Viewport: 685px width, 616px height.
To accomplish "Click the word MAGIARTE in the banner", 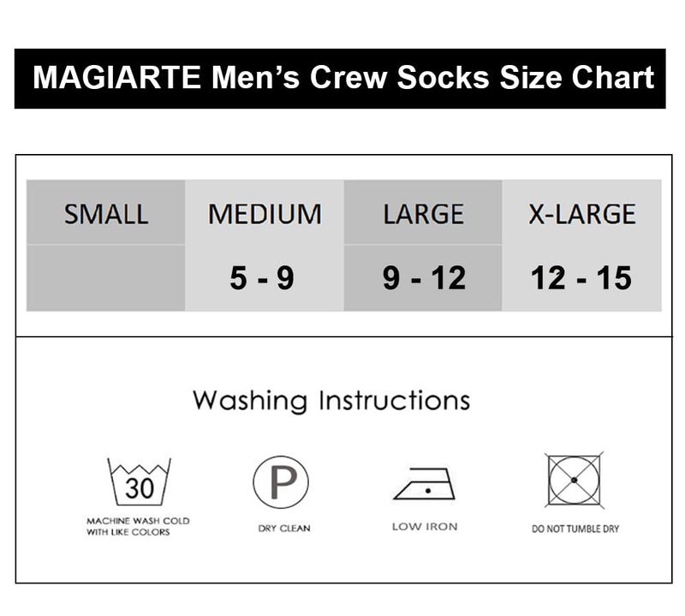I will click(116, 77).
